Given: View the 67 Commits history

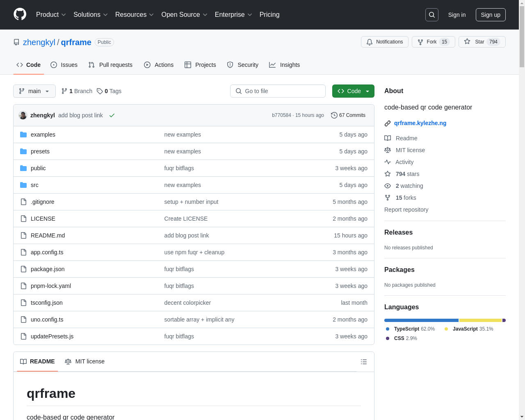Looking at the screenshot, I should tap(348, 115).
